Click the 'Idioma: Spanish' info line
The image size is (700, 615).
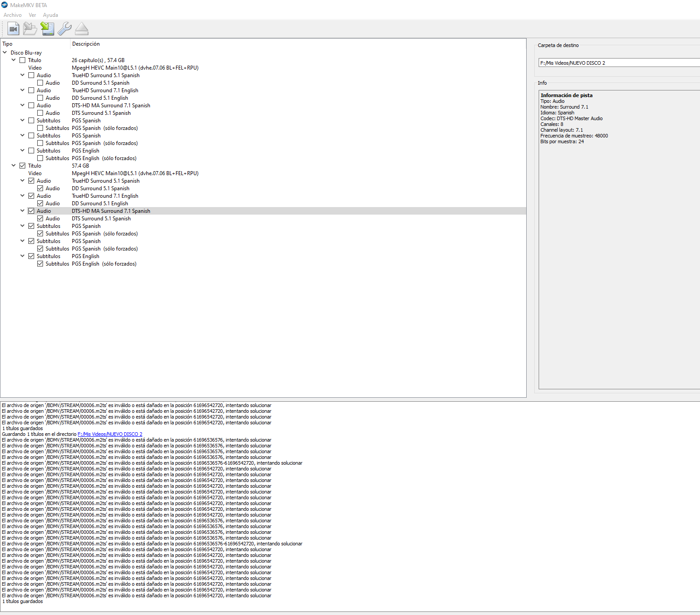point(557,113)
